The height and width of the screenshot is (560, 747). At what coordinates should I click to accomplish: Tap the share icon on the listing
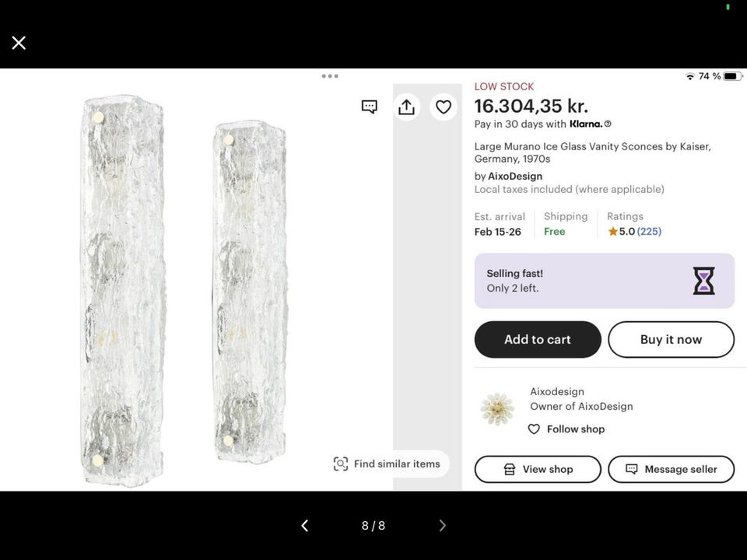[x=406, y=107]
